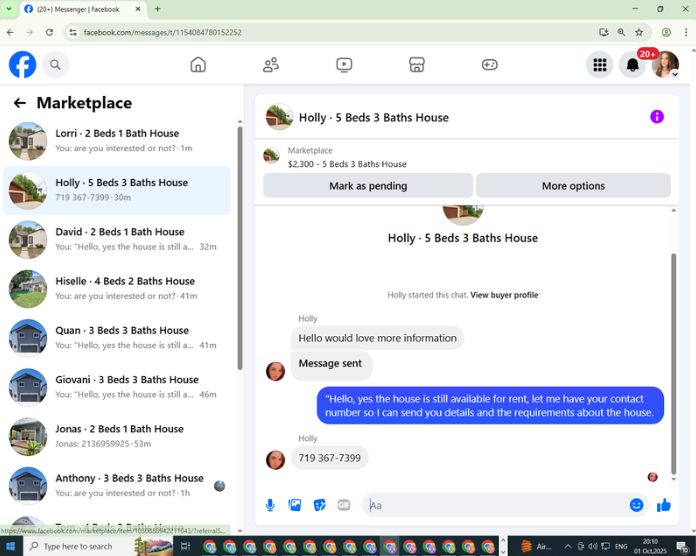
Task: Open a new browser tab
Action: click(158, 9)
